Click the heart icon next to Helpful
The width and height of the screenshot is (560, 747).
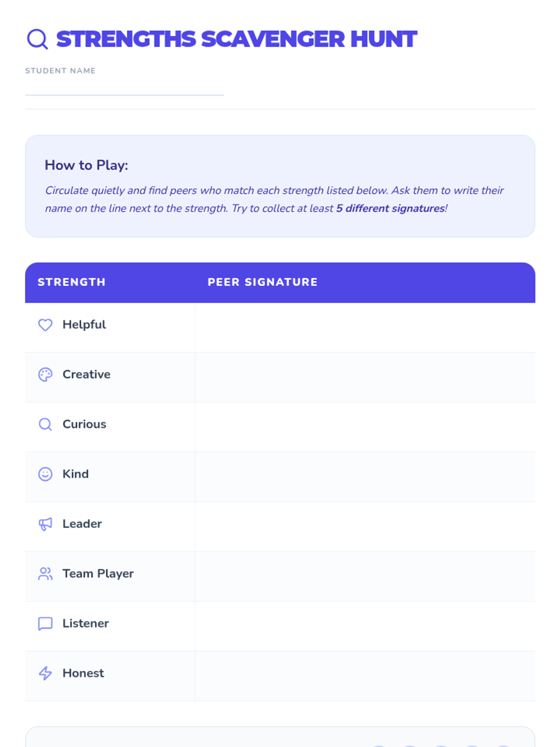coord(45,324)
